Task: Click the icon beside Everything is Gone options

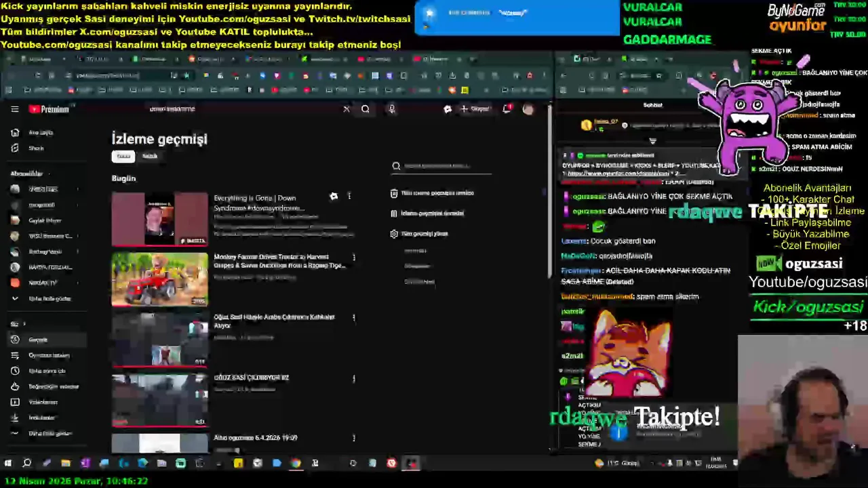Action: click(x=334, y=197)
